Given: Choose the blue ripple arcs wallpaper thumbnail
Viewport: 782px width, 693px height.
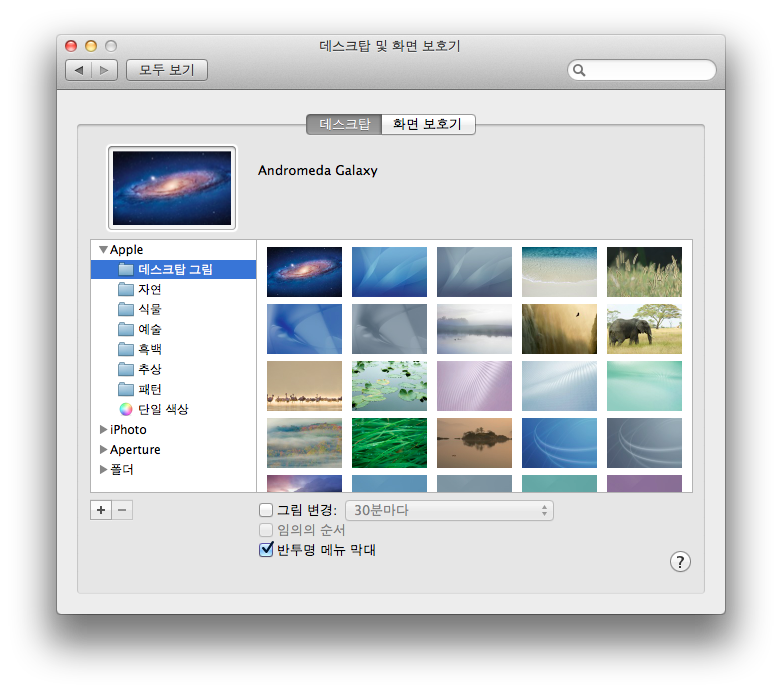Looking at the screenshot, I should (560, 443).
